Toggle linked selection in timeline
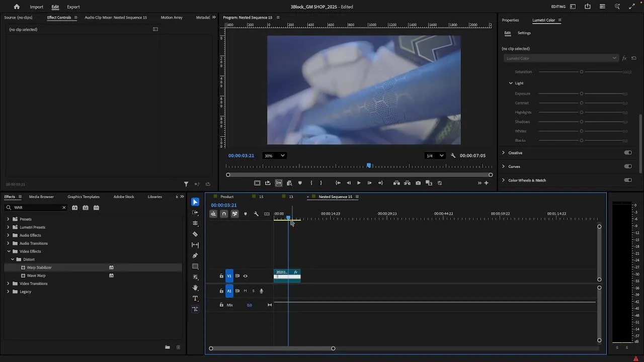 tap(234, 214)
